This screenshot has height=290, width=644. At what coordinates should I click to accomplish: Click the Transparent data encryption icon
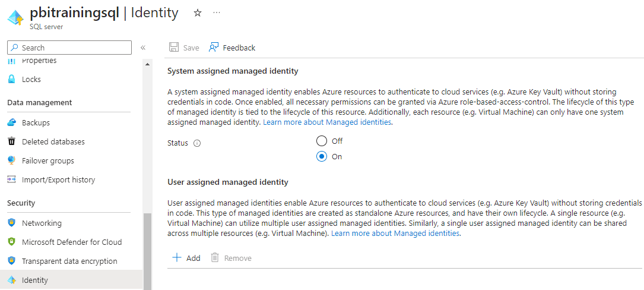(x=12, y=261)
